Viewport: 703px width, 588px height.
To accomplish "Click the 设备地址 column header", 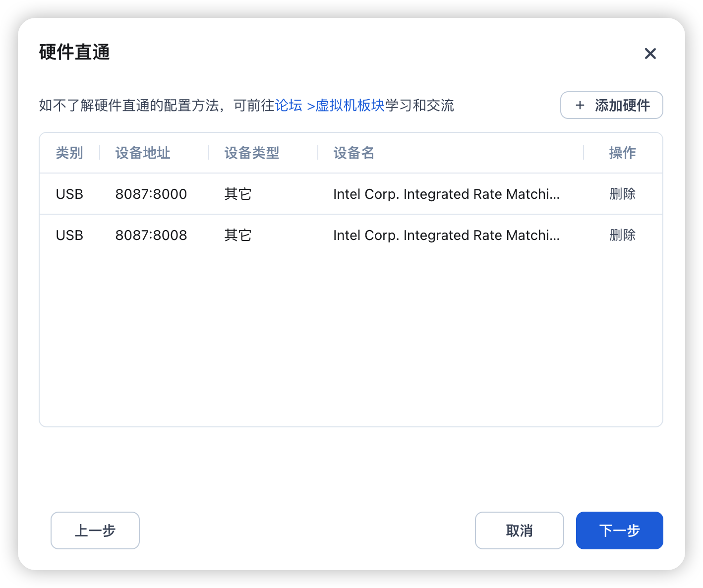I will (143, 153).
